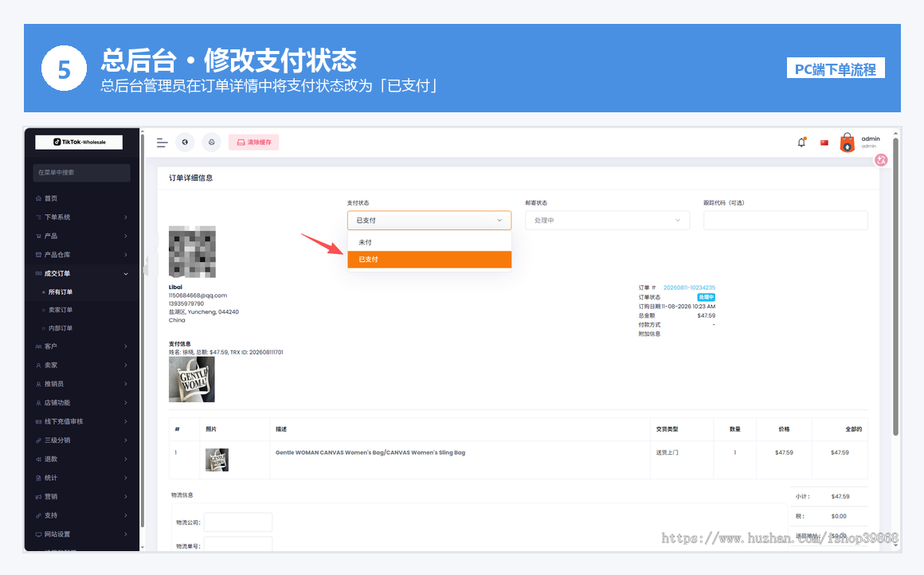The image size is (924, 575).
Task: Expand 下单系统 menu chevron
Action: tap(126, 217)
